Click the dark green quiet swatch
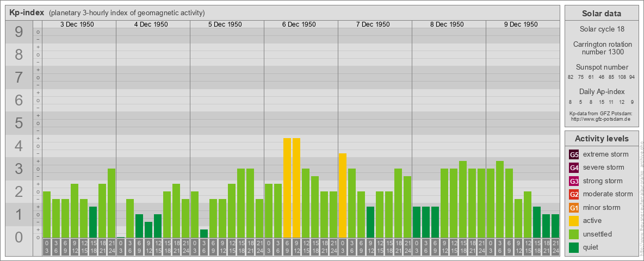 point(574,247)
